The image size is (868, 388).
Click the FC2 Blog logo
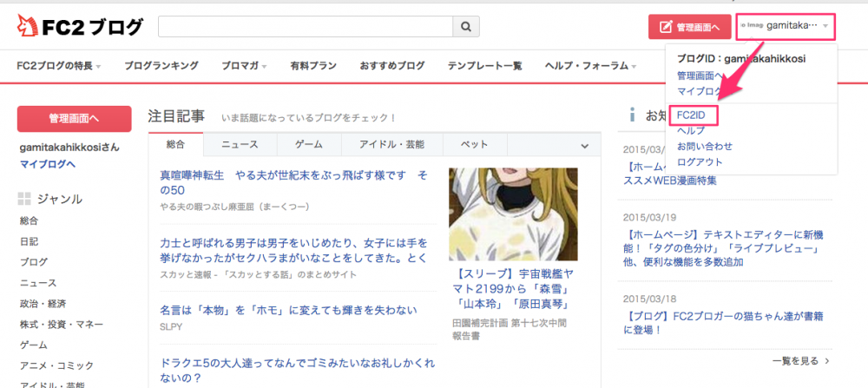(x=79, y=27)
